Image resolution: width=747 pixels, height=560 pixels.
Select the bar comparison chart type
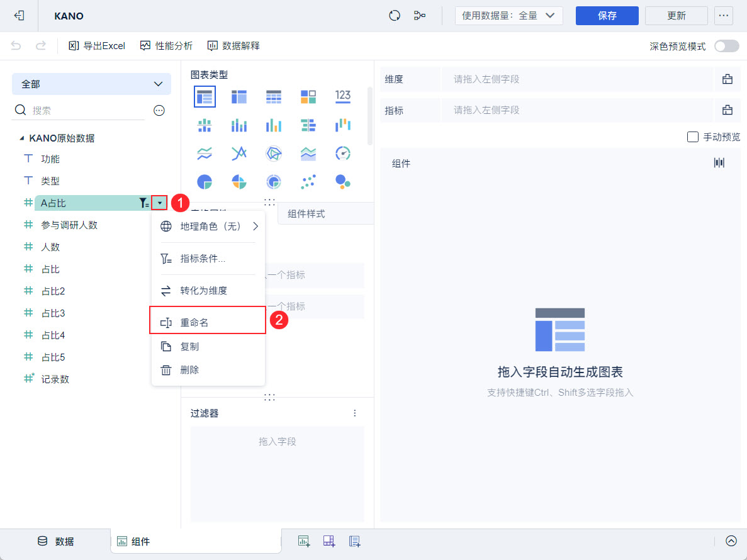(308, 125)
